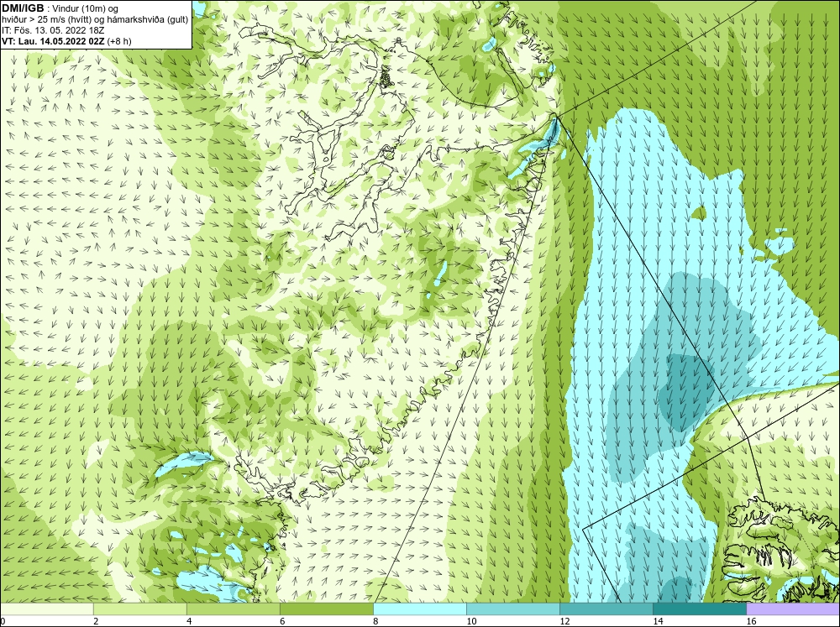This screenshot has width=840, height=627.
Task: Click the legend value label 16
Action: [751, 621]
